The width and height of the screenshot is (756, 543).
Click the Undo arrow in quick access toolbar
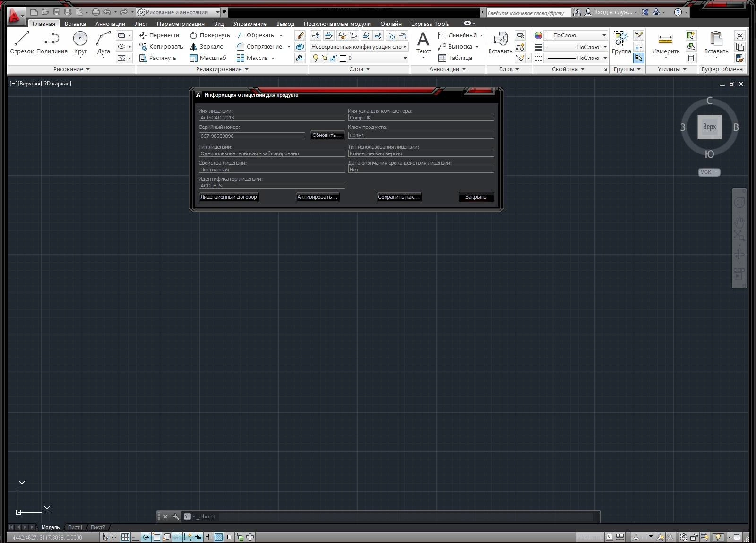pos(107,12)
